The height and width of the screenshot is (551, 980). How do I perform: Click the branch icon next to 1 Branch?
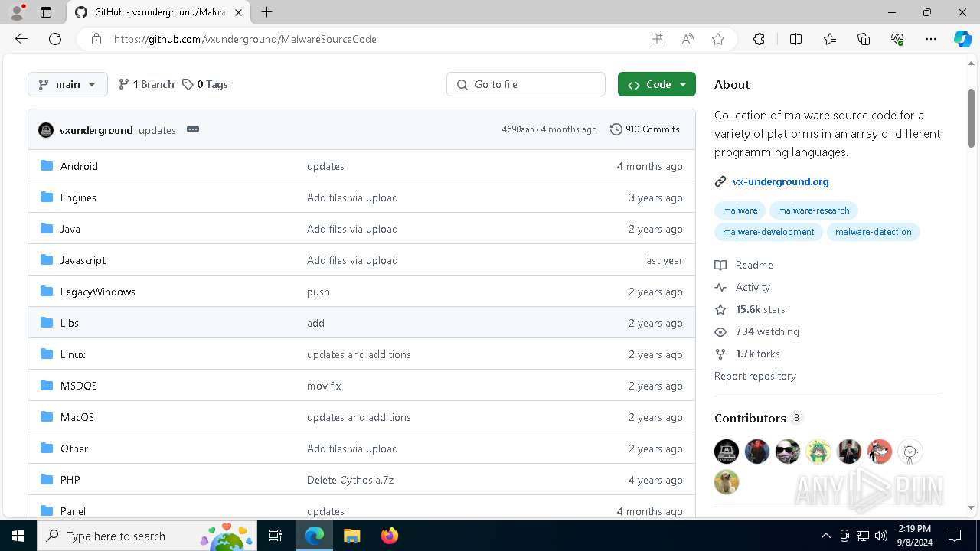click(x=123, y=84)
